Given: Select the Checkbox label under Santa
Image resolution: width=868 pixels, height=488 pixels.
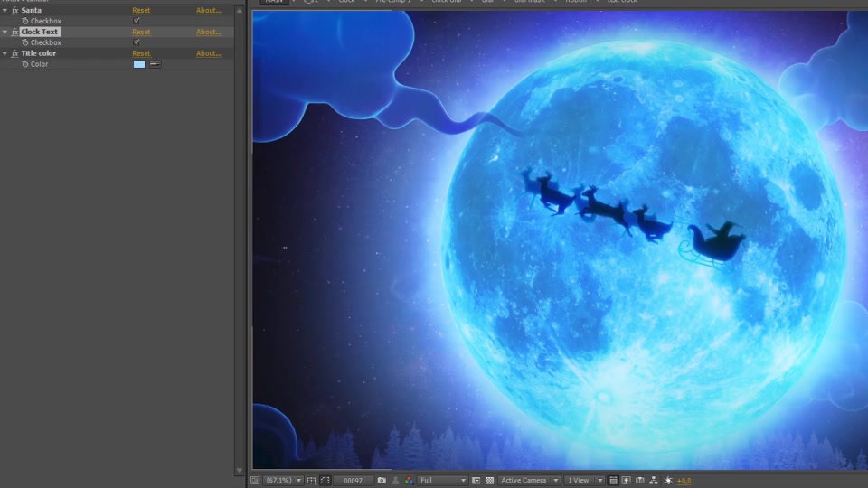Looking at the screenshot, I should pos(45,21).
